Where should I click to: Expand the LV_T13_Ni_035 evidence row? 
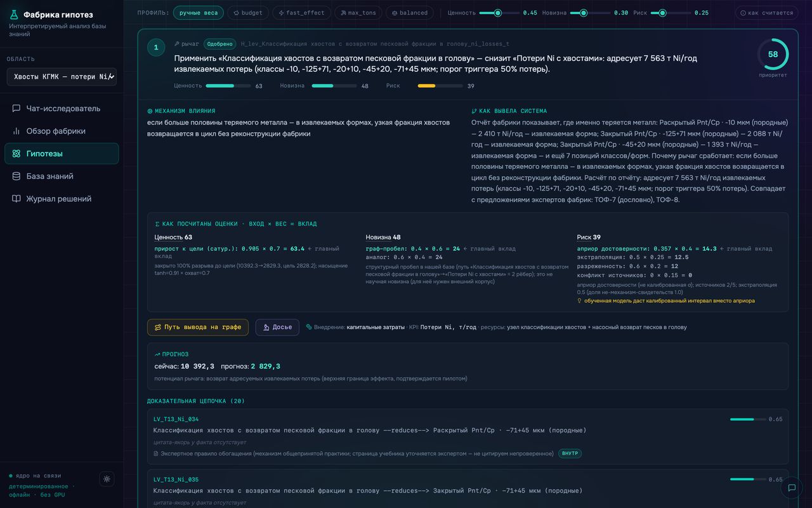468,488
